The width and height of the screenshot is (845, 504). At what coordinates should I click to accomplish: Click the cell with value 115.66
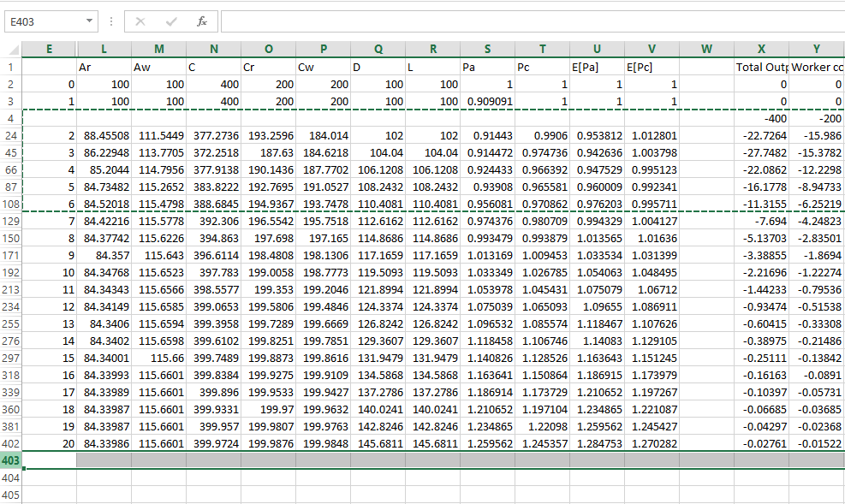point(159,358)
